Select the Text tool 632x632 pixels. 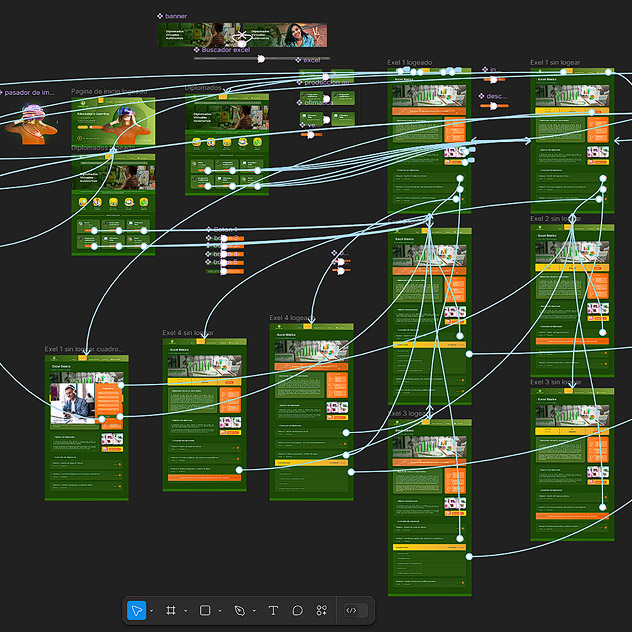(273, 610)
